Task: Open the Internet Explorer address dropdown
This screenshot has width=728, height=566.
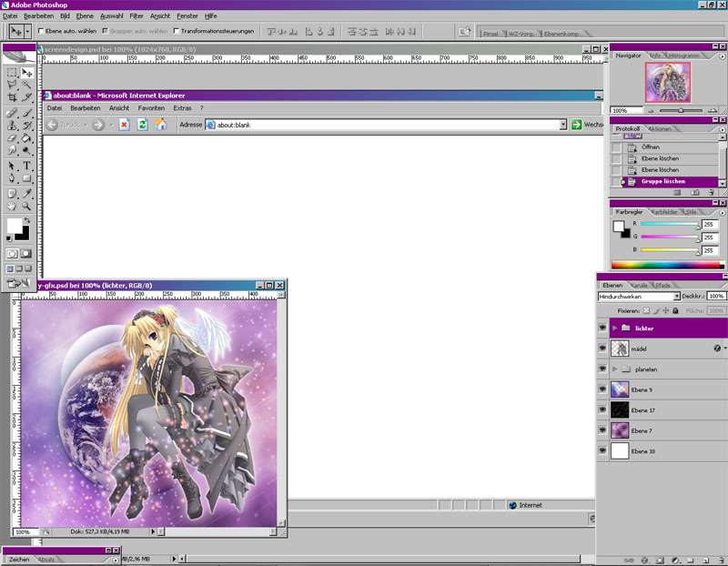Action: point(562,125)
